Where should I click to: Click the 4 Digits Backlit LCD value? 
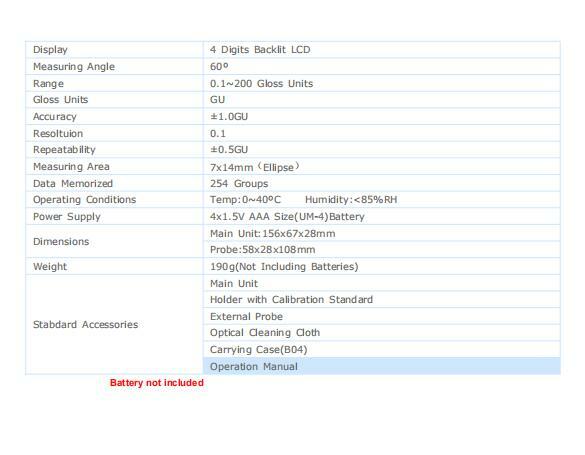click(260, 50)
